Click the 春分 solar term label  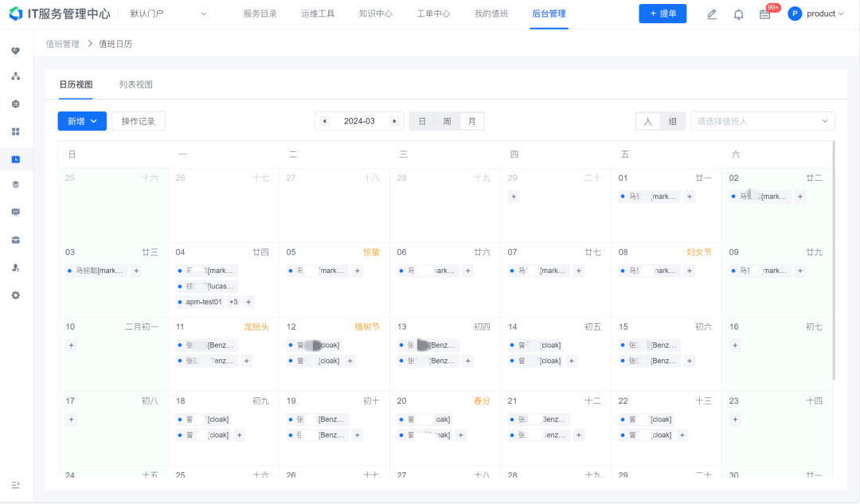pyautogui.click(x=482, y=401)
